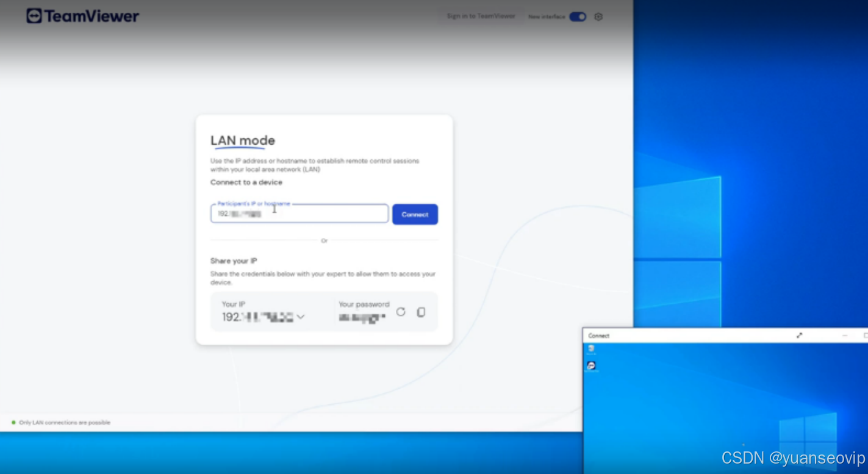868x474 pixels.
Task: Click the Connect window title bar
Action: [725, 336]
